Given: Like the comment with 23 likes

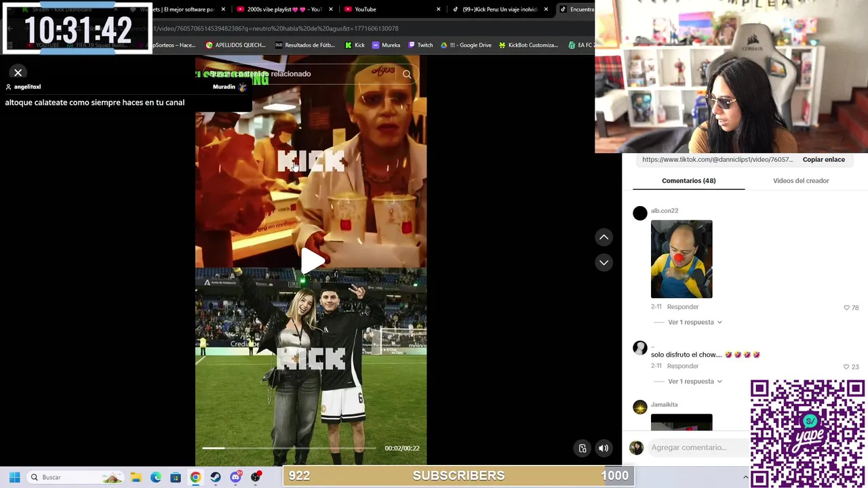Looking at the screenshot, I should 846,367.
